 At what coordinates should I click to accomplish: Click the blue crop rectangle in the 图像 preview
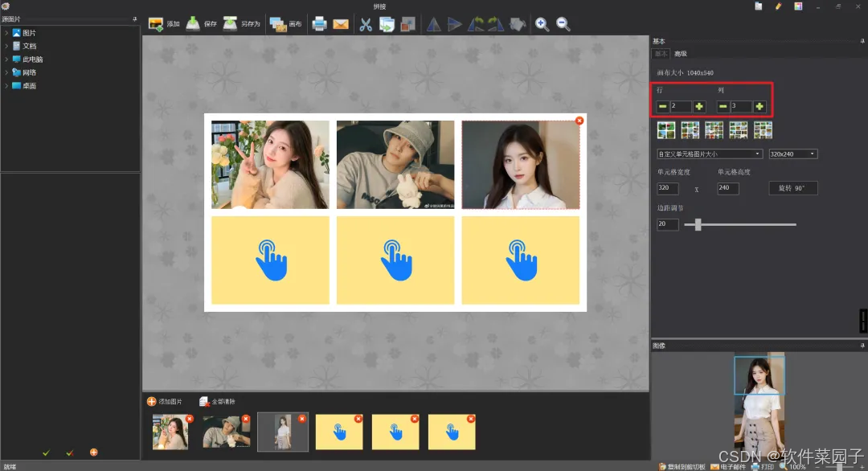[759, 375]
